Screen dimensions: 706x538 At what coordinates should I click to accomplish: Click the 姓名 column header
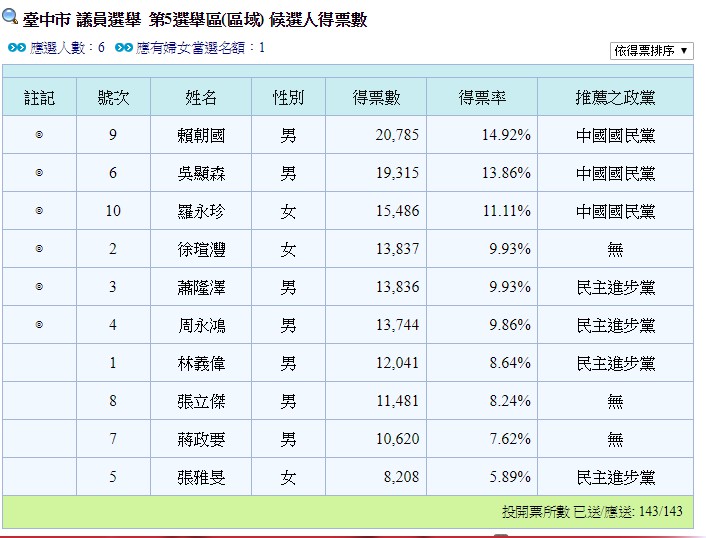[201, 98]
